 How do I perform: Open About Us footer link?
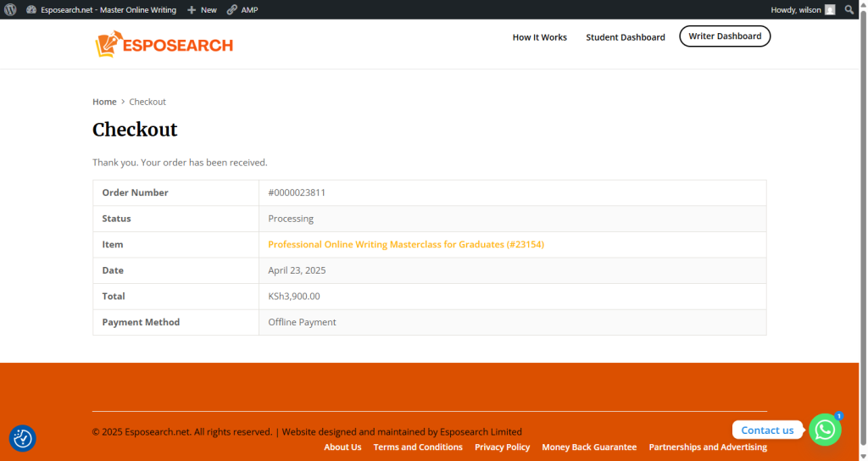(342, 447)
